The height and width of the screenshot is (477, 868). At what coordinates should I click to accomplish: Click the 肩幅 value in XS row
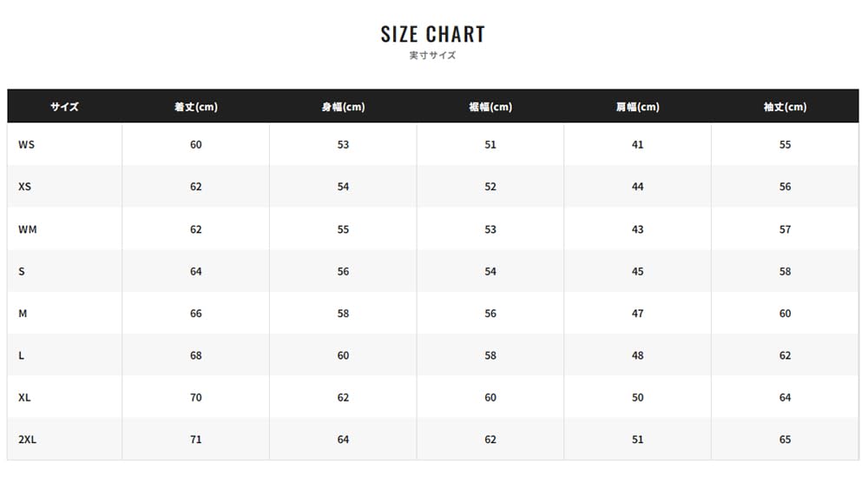(x=638, y=187)
